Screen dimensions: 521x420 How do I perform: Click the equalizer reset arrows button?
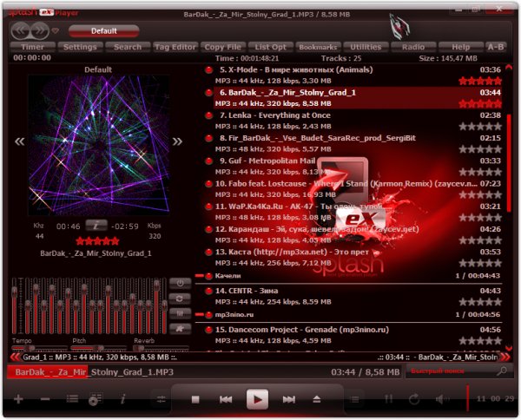(180, 299)
